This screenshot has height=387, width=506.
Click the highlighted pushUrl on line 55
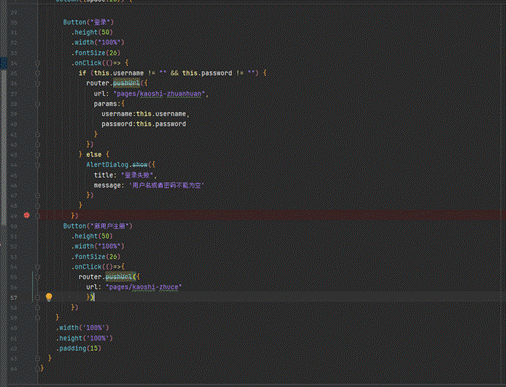click(119, 277)
